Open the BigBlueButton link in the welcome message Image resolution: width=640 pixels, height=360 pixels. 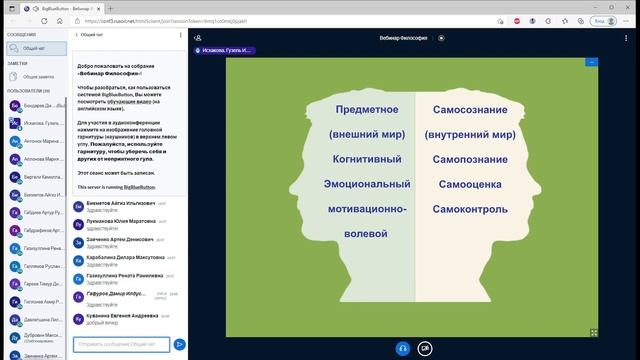tap(139, 187)
